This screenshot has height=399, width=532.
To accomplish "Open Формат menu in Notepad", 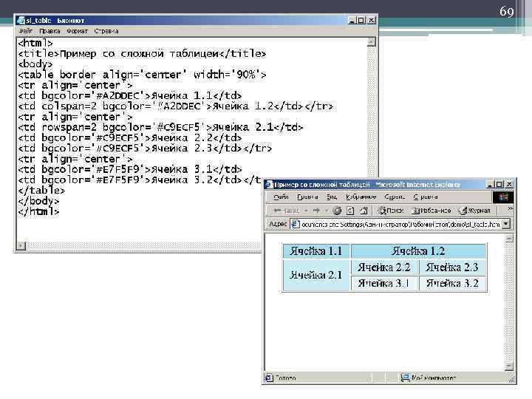I will click(x=77, y=31).
